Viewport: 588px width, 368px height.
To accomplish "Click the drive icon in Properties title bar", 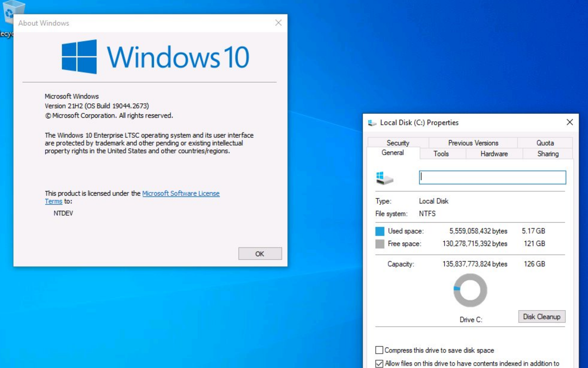I will click(x=372, y=123).
